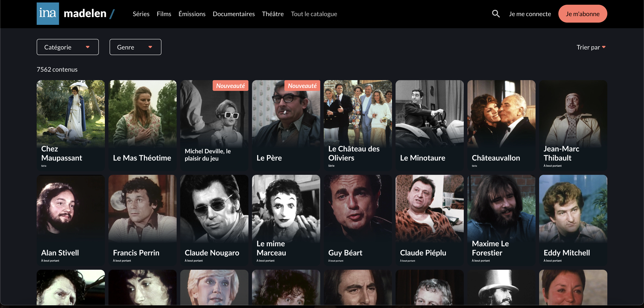644x308 pixels.
Task: Navigate to Théâtre section
Action: tap(273, 14)
